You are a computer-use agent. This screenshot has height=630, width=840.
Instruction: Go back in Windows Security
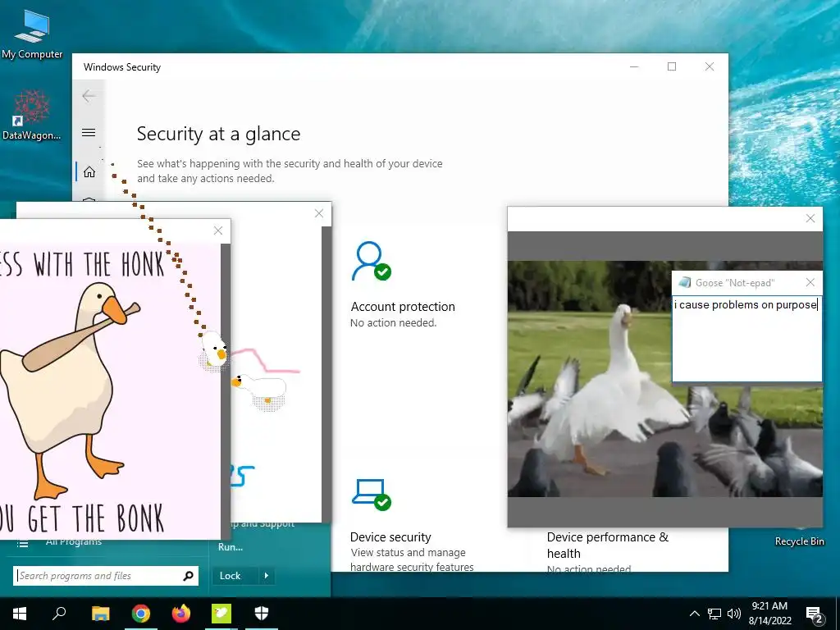[89, 96]
